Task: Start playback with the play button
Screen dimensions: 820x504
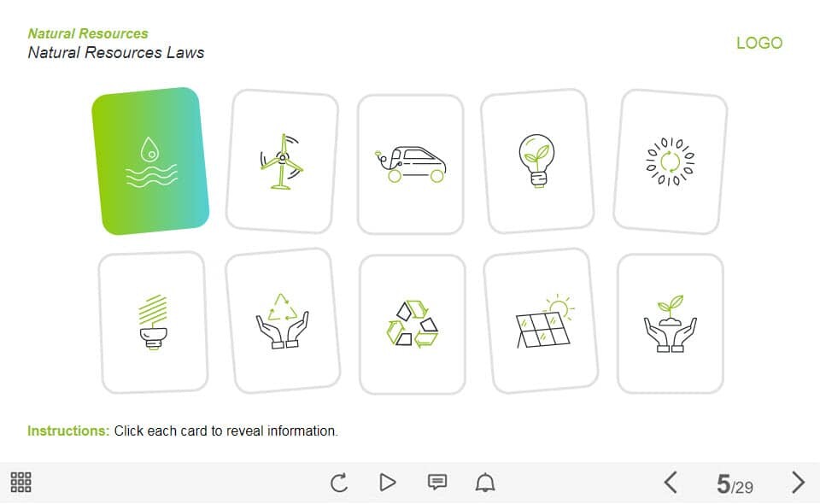Action: (387, 482)
